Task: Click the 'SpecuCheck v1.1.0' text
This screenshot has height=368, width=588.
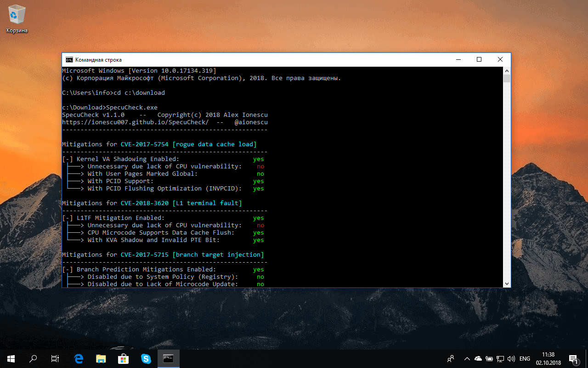Action: 93,115
